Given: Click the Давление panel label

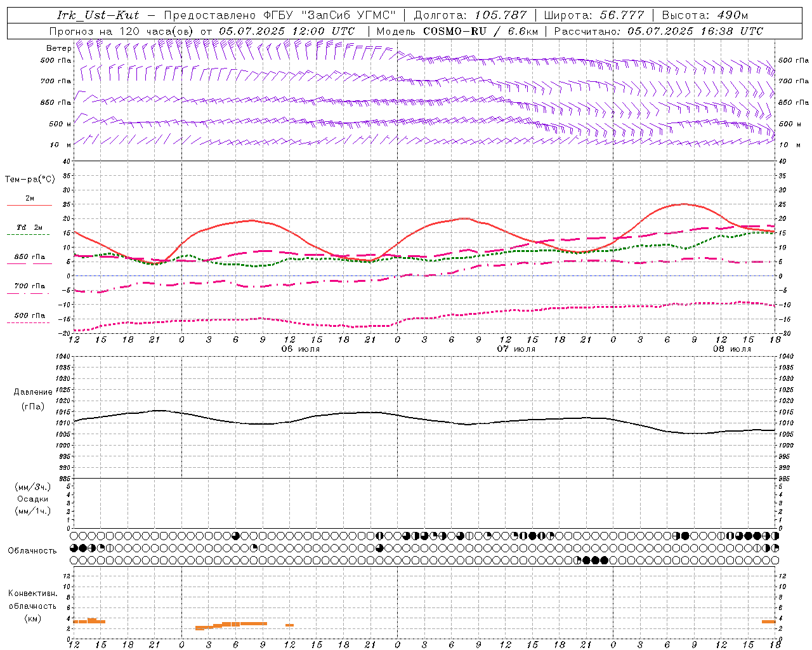Looking at the screenshot, I should tap(33, 392).
